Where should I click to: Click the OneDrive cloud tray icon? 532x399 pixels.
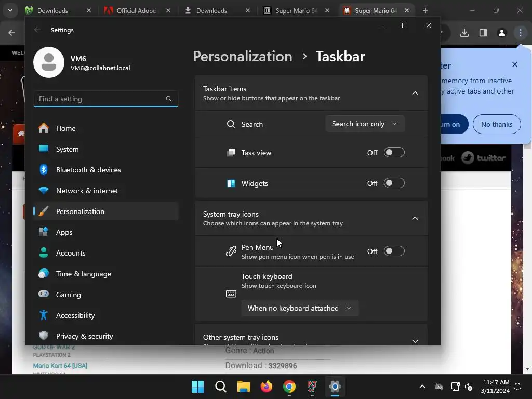[439, 387]
